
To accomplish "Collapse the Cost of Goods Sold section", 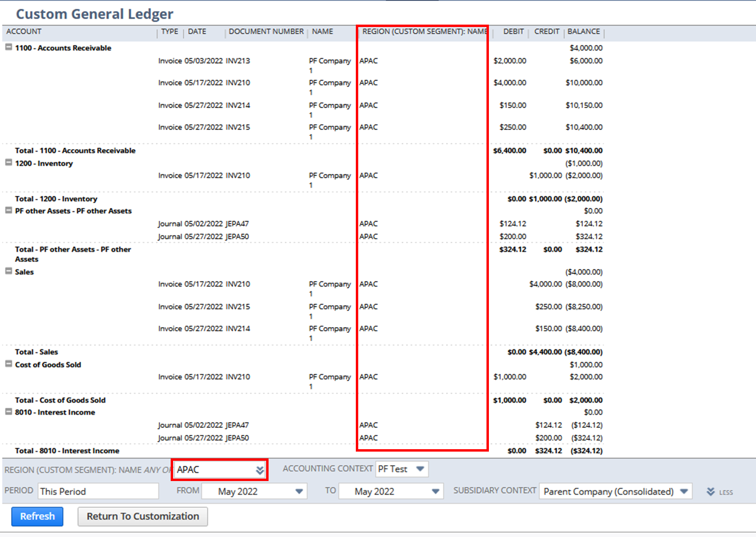I will coord(9,364).
